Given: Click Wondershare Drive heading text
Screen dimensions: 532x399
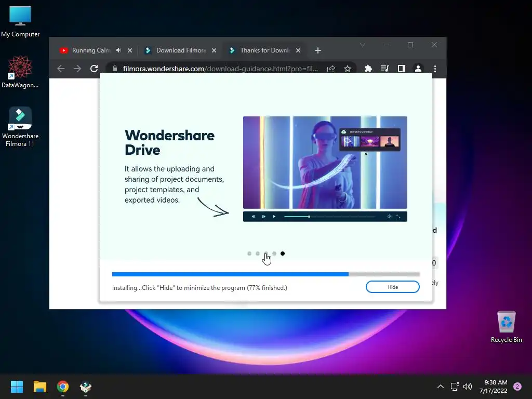Looking at the screenshot, I should [x=169, y=142].
